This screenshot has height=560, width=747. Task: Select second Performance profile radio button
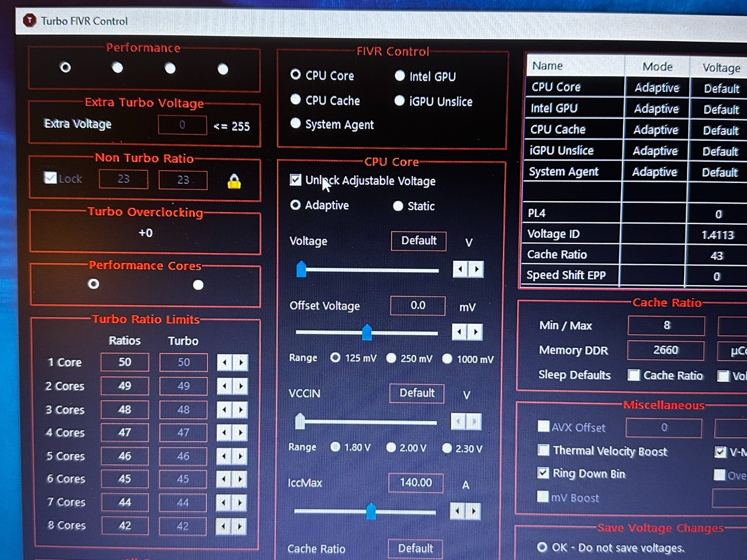click(118, 68)
